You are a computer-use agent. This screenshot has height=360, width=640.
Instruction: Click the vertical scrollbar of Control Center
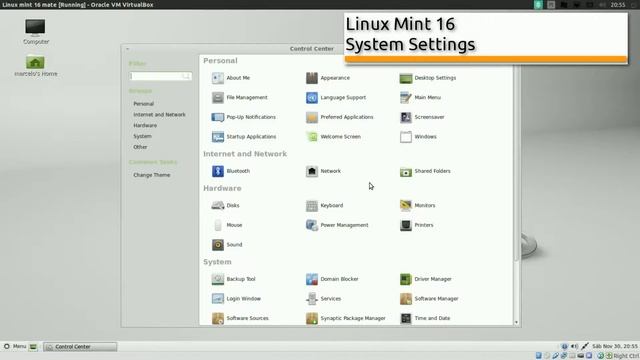click(x=516, y=163)
